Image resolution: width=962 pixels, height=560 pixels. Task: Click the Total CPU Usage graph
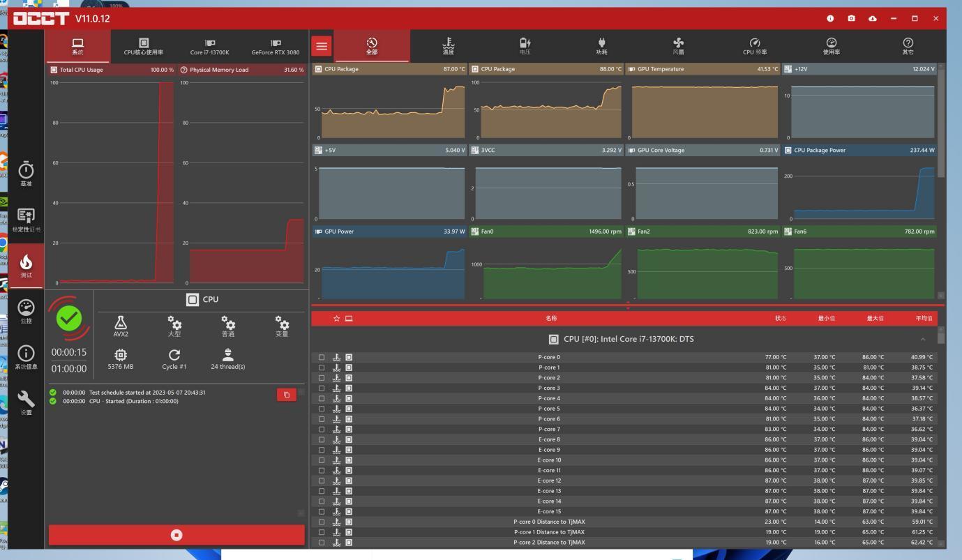point(112,176)
